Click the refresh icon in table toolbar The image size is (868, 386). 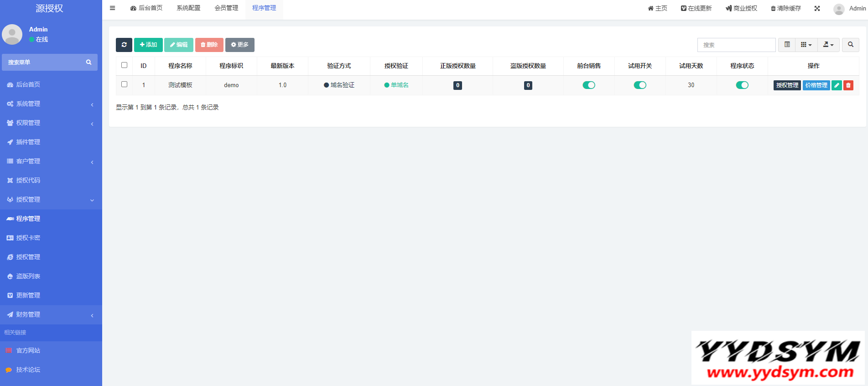click(124, 45)
